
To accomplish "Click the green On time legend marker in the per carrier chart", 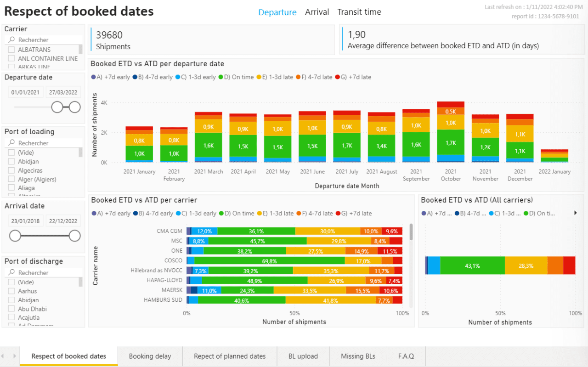I will click(221, 214).
